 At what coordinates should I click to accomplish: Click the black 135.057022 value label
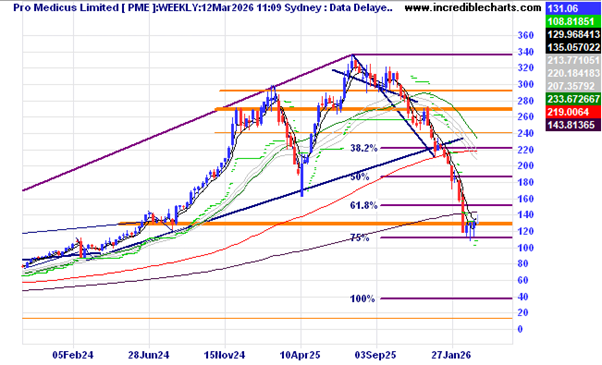pos(573,47)
